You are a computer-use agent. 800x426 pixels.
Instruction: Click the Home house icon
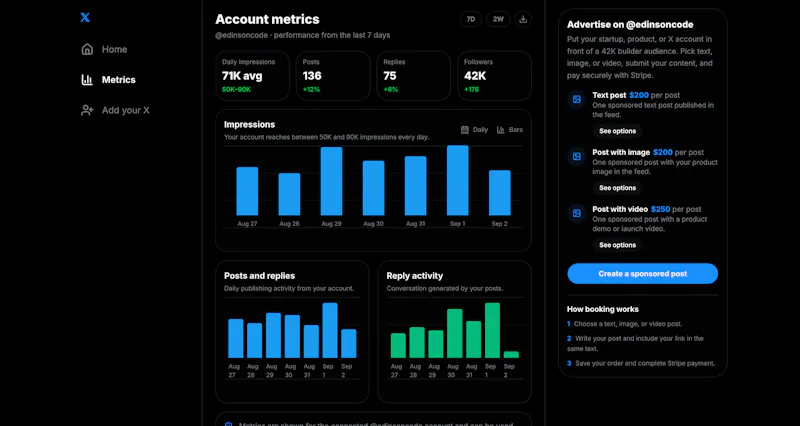pos(87,49)
